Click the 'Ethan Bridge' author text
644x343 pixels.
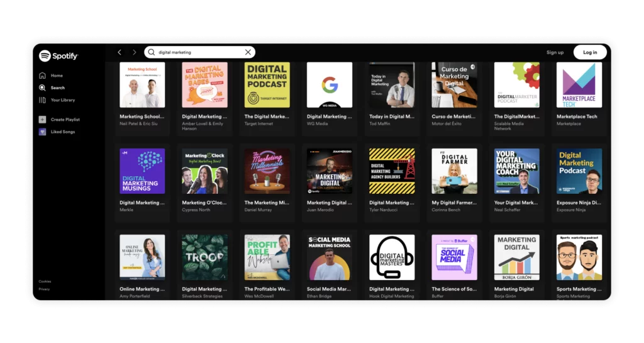(319, 296)
